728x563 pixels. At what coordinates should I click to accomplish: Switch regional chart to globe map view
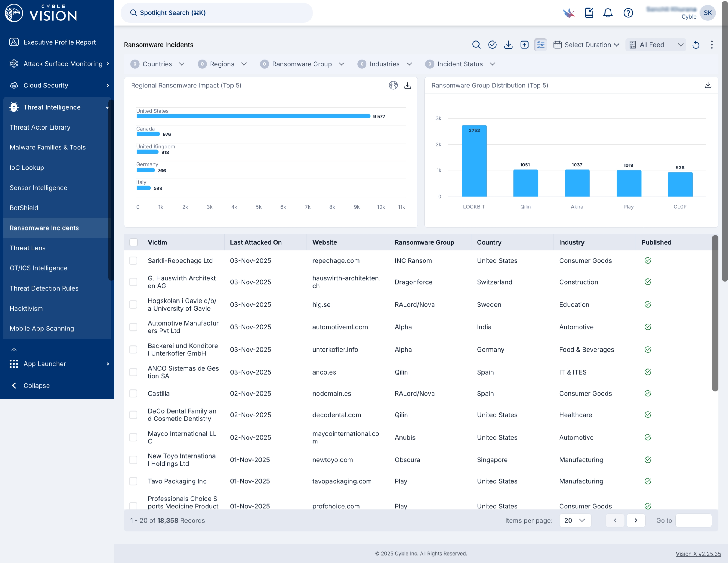click(393, 85)
